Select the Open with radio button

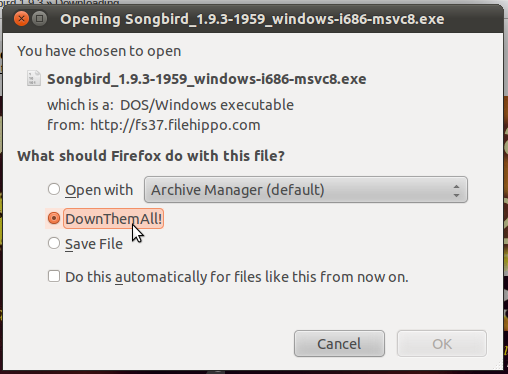54,189
